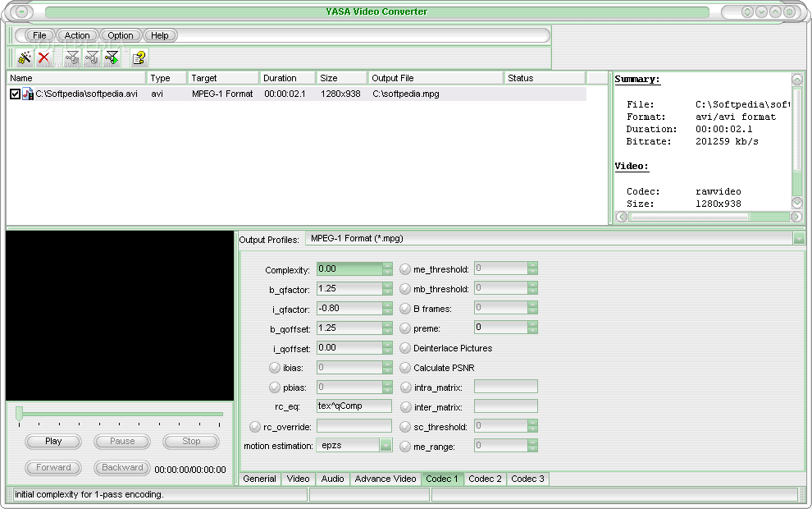
Task: Open the Output Profiles dropdown
Action: (x=799, y=238)
